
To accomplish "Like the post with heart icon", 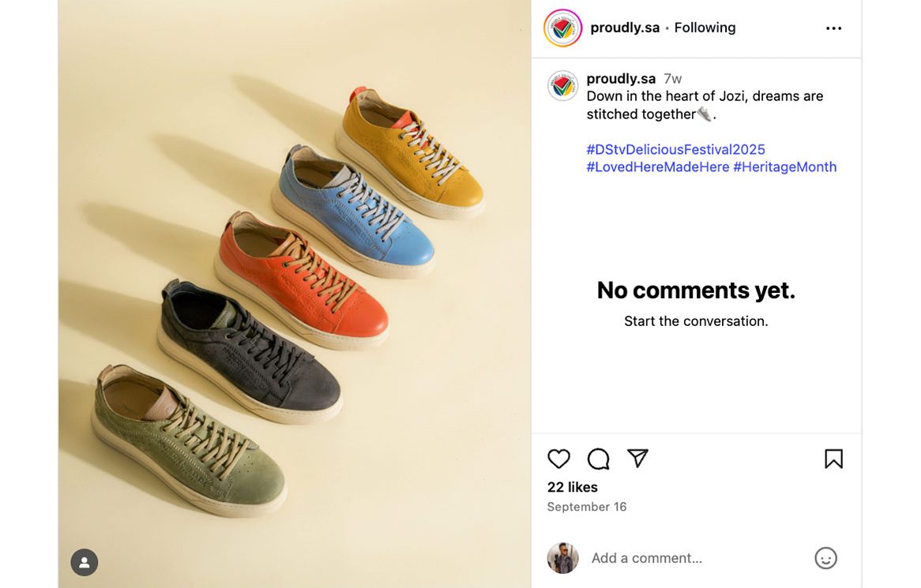I will click(558, 459).
